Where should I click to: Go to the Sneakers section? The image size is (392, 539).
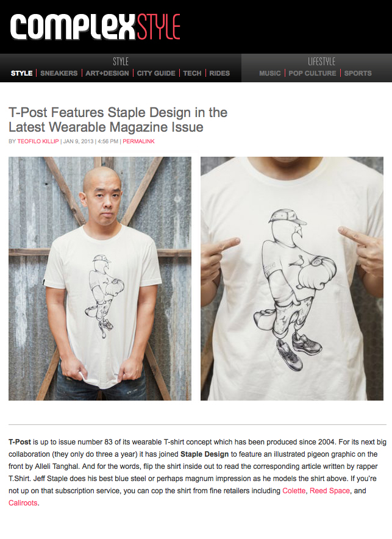click(59, 73)
